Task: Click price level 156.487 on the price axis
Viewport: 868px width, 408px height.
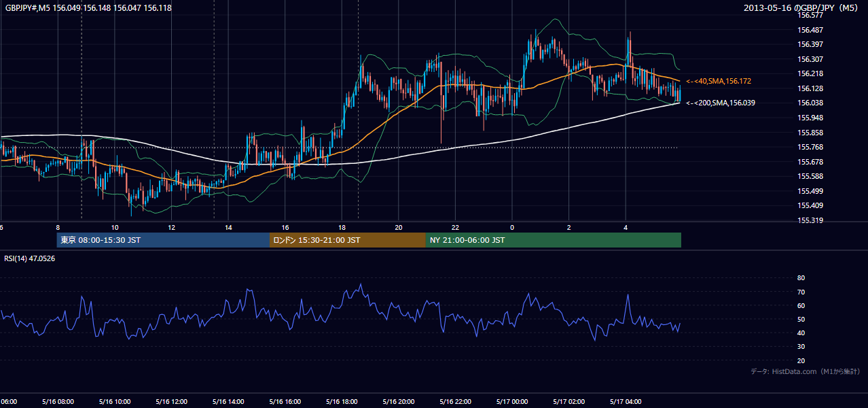Action: click(x=810, y=30)
